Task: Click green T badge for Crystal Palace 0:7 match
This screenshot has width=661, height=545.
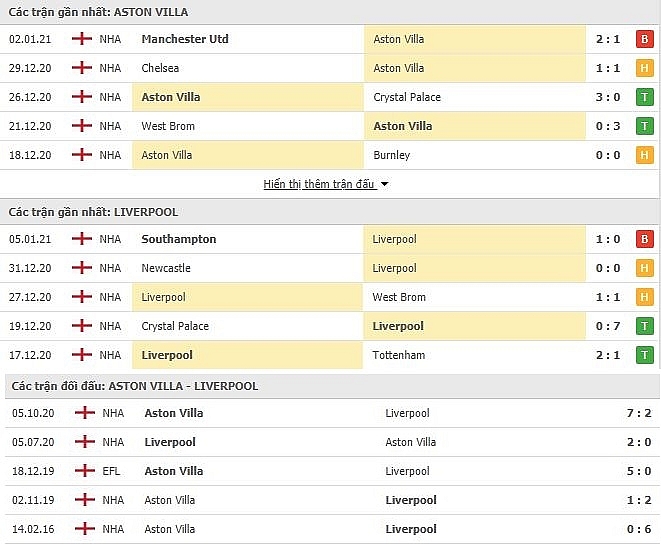Action: pos(645,326)
